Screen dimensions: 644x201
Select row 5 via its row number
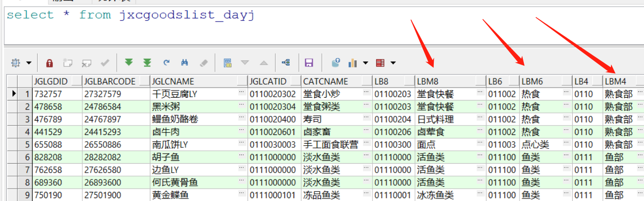(x=24, y=144)
